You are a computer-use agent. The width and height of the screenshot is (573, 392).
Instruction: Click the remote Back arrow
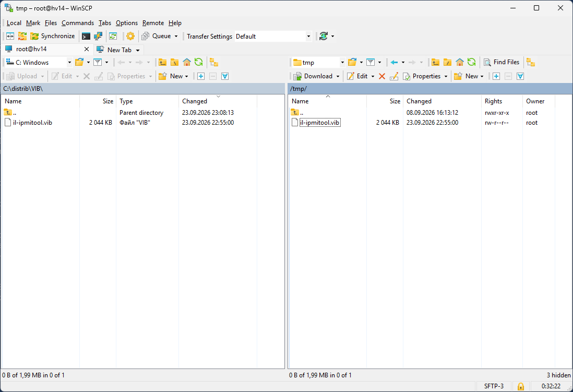coord(394,62)
